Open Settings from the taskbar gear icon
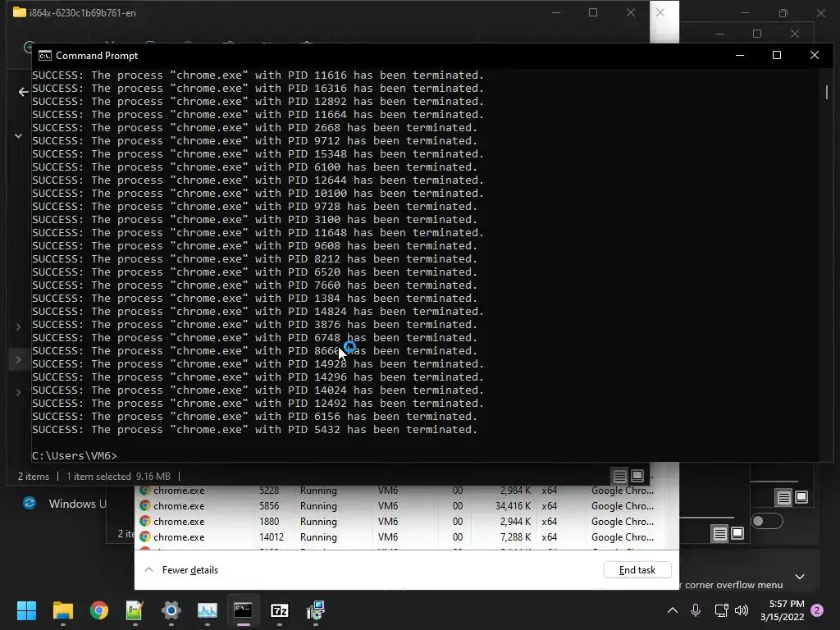The width and height of the screenshot is (840, 630). pyautogui.click(x=171, y=610)
